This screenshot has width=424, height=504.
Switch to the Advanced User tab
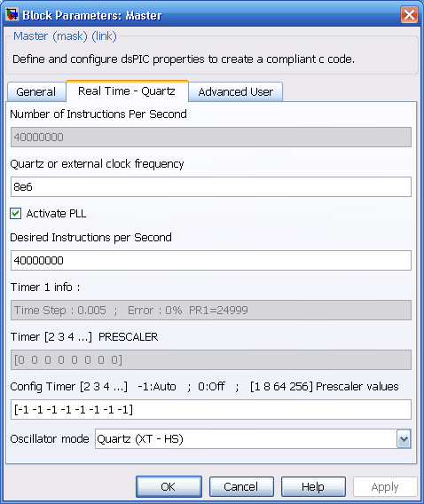click(235, 92)
